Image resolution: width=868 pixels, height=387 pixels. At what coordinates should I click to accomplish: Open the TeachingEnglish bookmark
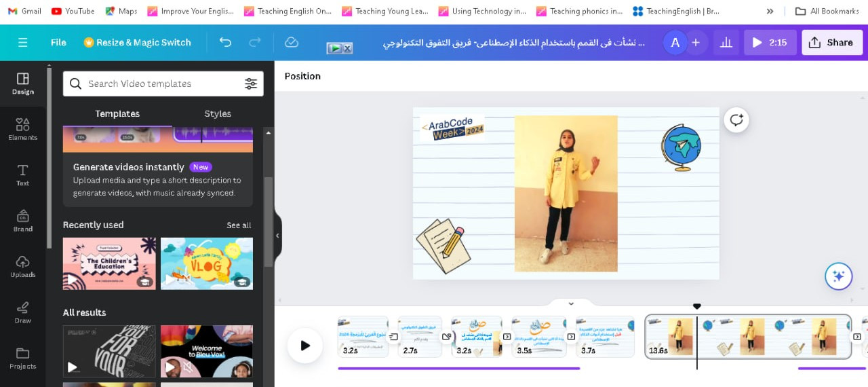(676, 11)
